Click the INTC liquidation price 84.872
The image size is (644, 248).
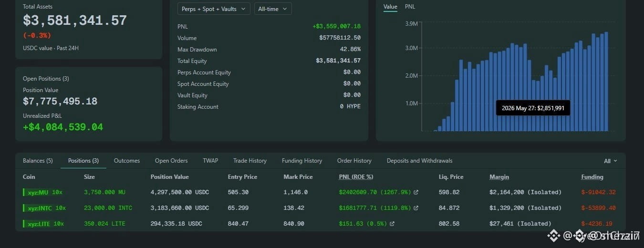click(x=449, y=208)
